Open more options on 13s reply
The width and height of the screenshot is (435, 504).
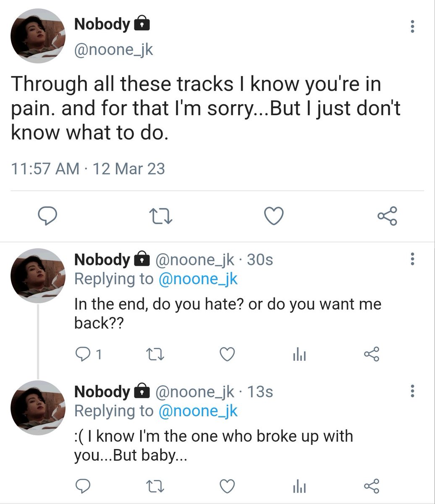tap(412, 391)
